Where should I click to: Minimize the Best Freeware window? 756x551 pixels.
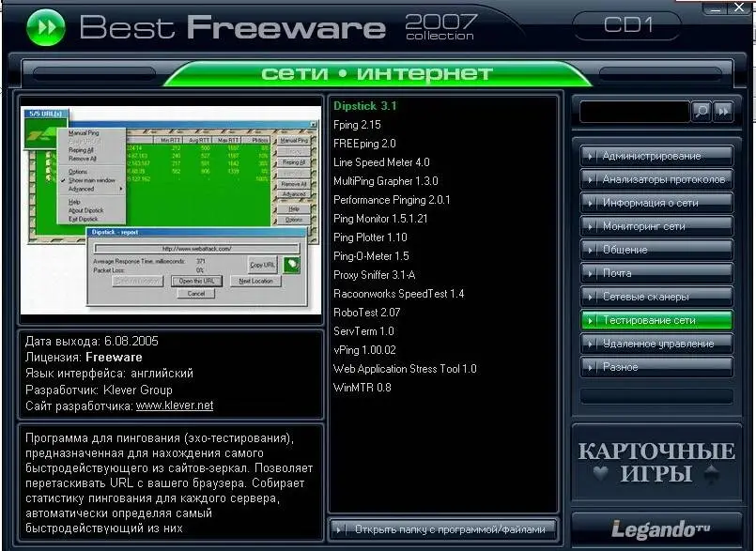point(716,8)
